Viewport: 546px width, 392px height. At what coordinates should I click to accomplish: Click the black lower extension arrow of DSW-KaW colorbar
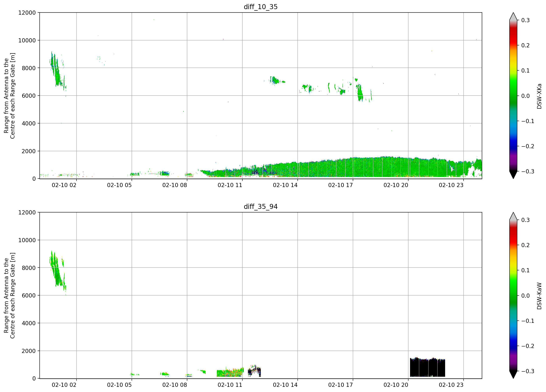click(513, 374)
